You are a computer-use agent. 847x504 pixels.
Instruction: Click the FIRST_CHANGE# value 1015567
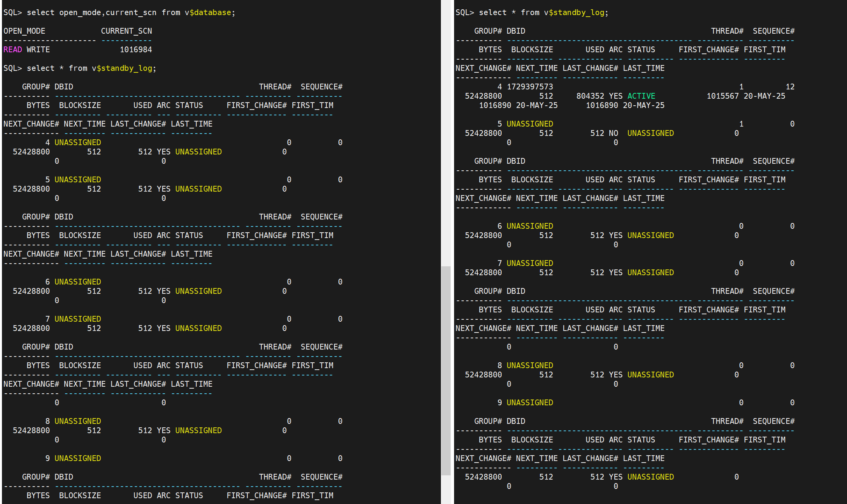[722, 96]
